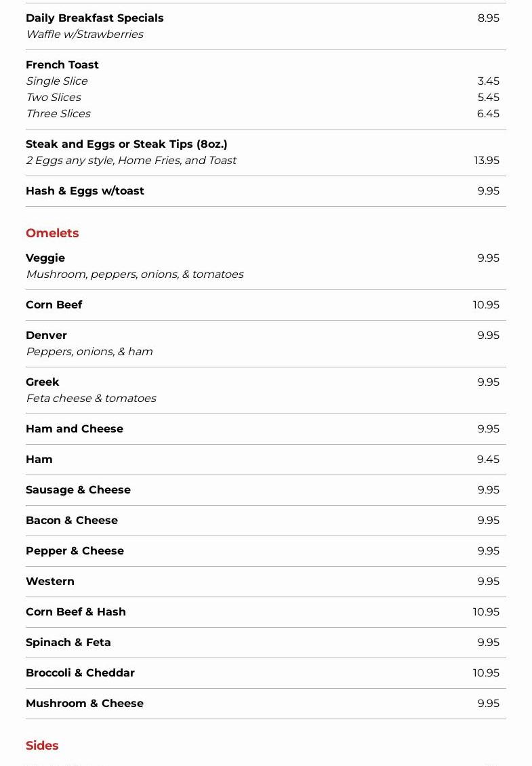Select Corn Beef & Hash omelet

(76, 612)
